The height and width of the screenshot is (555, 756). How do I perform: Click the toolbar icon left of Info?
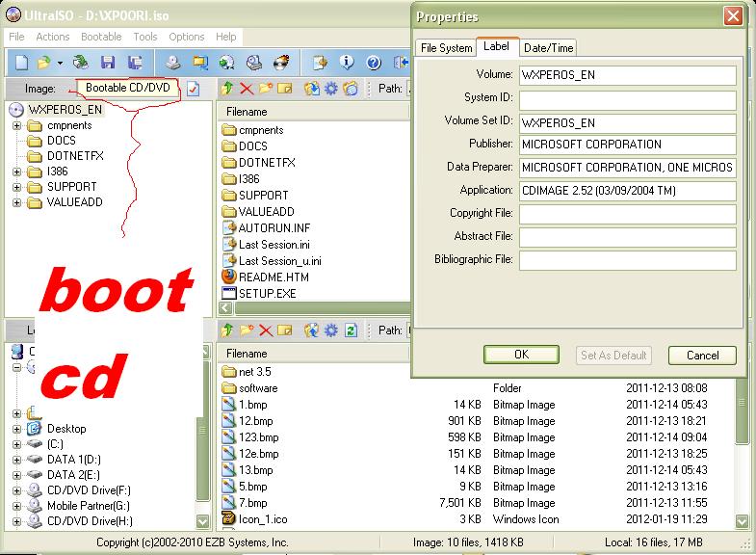tap(320, 63)
